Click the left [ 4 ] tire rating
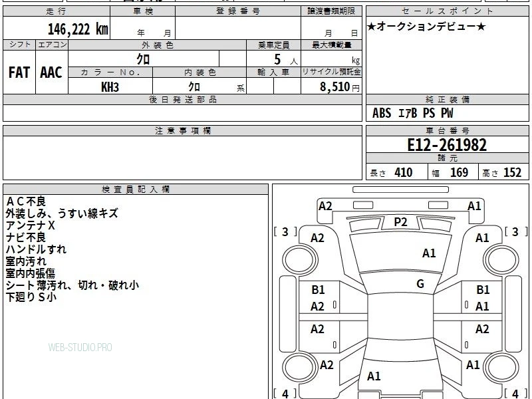Screen dimensions: 532x399 click(285, 394)
